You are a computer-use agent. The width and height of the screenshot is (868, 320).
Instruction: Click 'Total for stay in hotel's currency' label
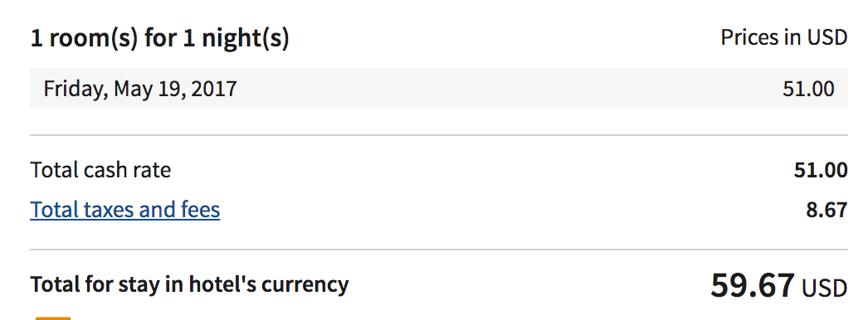(189, 284)
